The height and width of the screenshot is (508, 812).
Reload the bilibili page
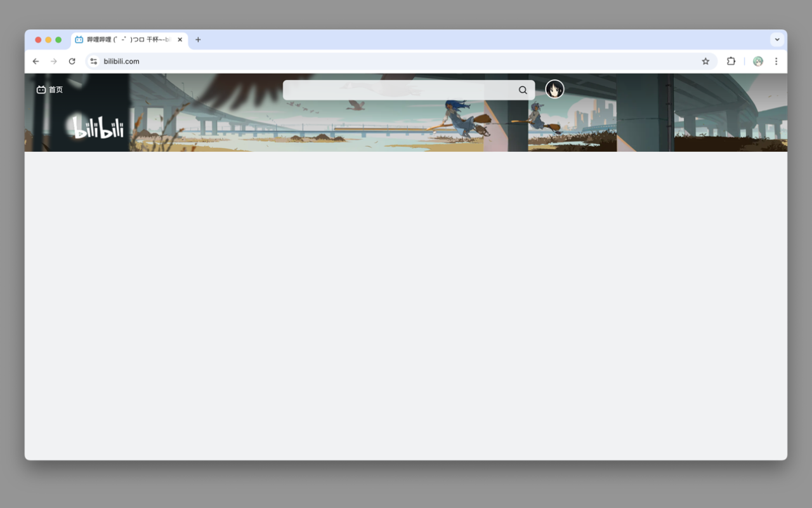point(72,62)
